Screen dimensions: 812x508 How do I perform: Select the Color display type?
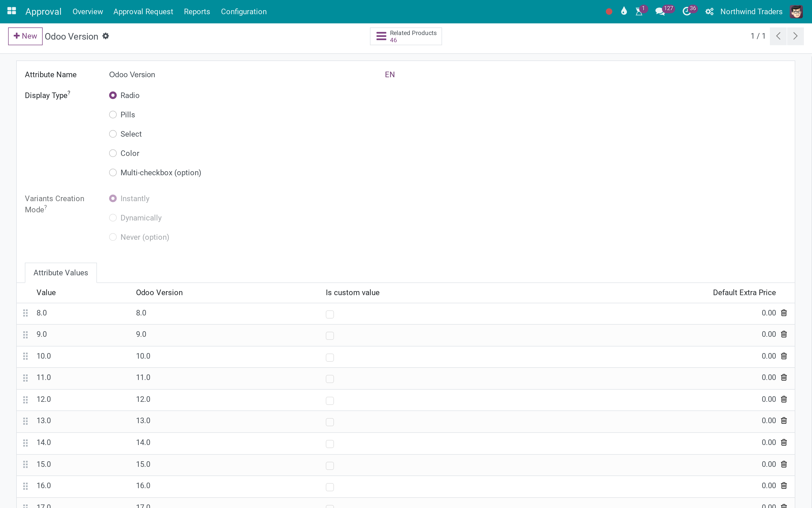[113, 153]
